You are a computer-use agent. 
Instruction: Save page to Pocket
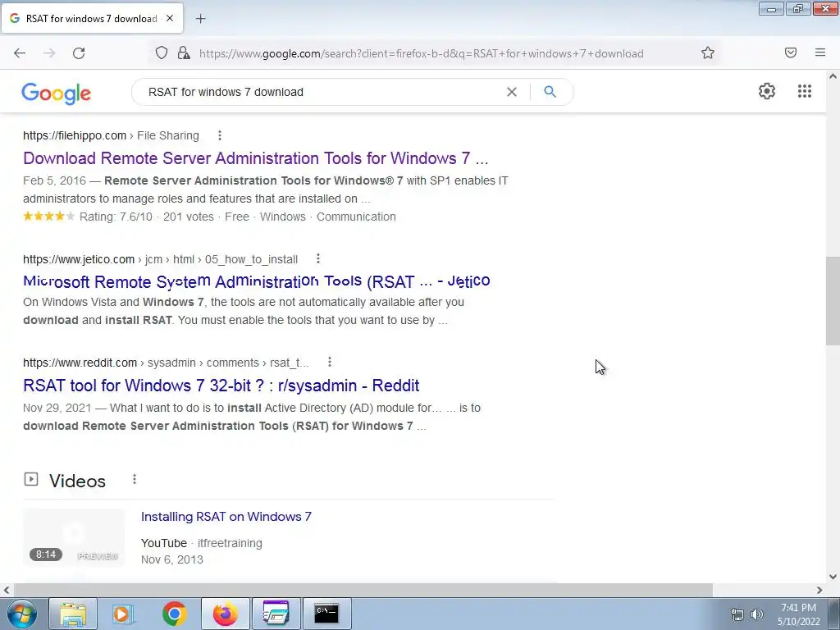point(791,52)
